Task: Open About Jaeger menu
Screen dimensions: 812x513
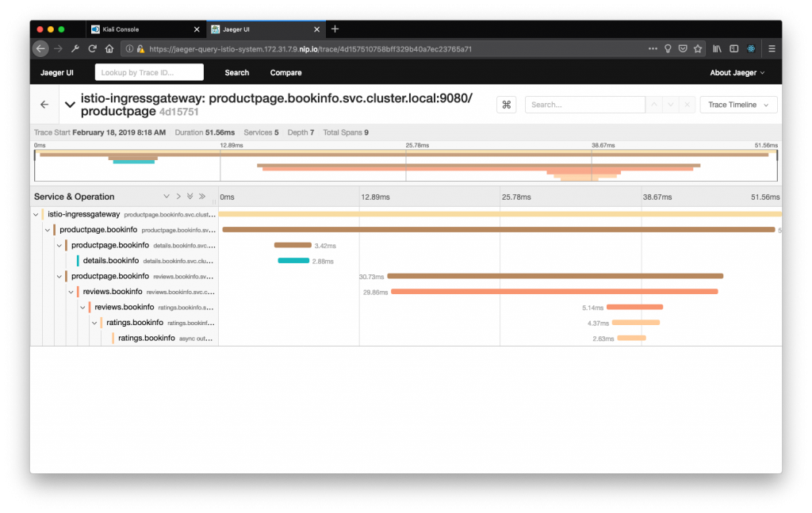Action: click(x=737, y=72)
